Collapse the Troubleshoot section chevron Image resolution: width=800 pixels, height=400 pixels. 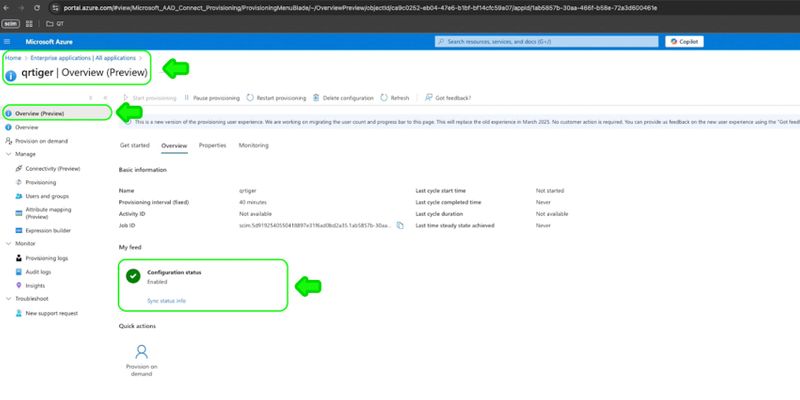(x=8, y=299)
